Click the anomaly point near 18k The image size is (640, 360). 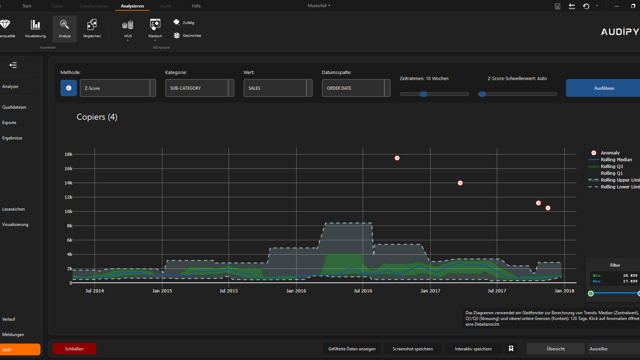[x=397, y=158]
